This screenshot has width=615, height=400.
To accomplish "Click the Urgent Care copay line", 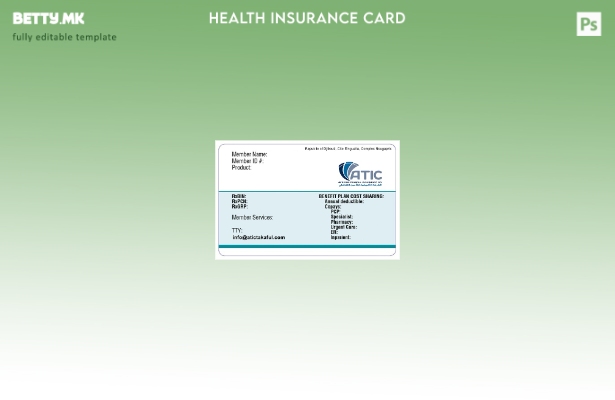I will click(343, 227).
